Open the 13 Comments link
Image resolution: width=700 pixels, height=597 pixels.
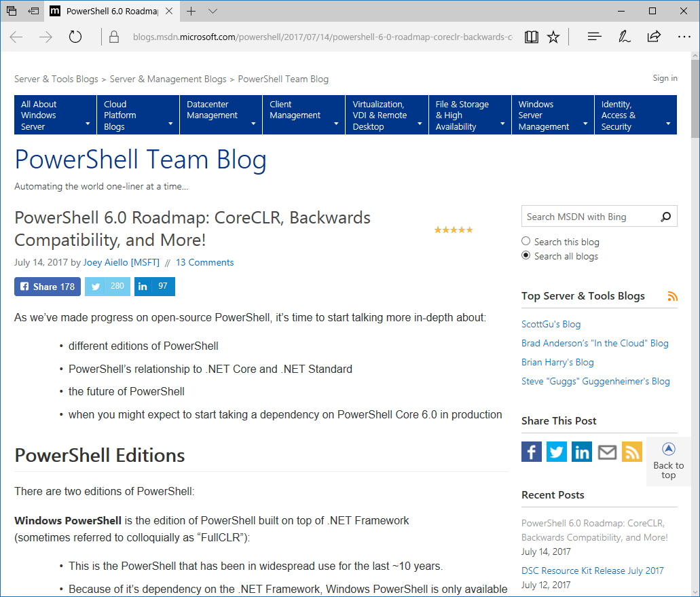pos(204,262)
